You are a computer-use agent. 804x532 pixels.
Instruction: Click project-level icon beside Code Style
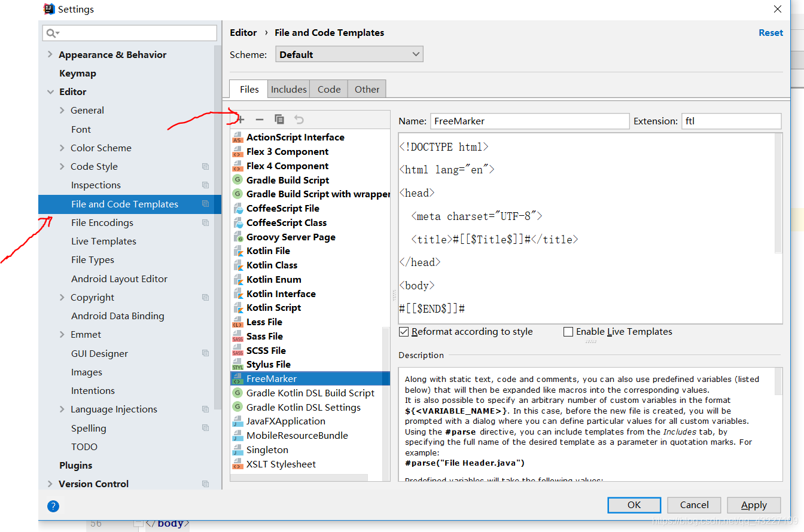205,167
